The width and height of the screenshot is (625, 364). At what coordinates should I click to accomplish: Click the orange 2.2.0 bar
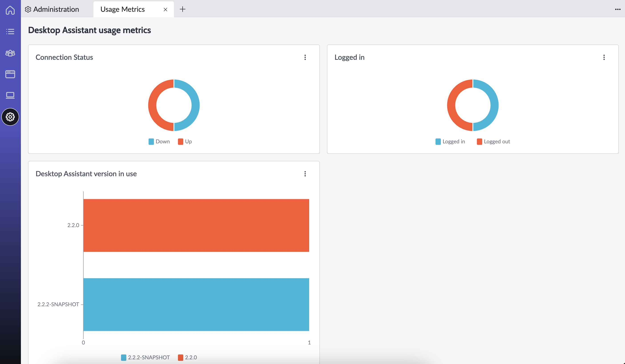tap(196, 225)
